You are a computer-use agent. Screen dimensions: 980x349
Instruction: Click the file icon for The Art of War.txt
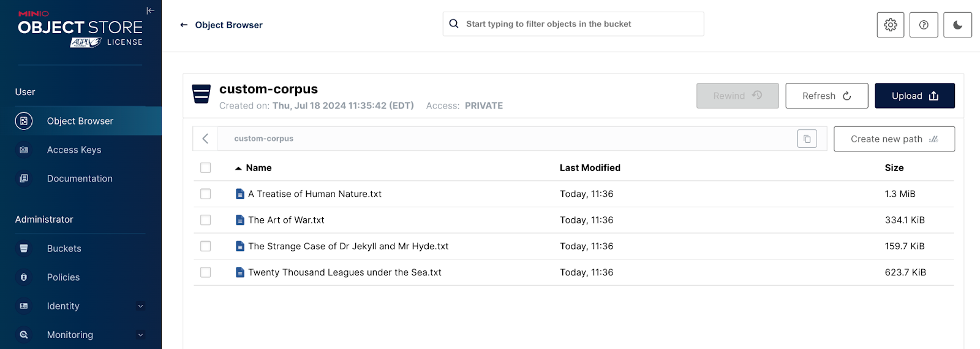pos(240,220)
